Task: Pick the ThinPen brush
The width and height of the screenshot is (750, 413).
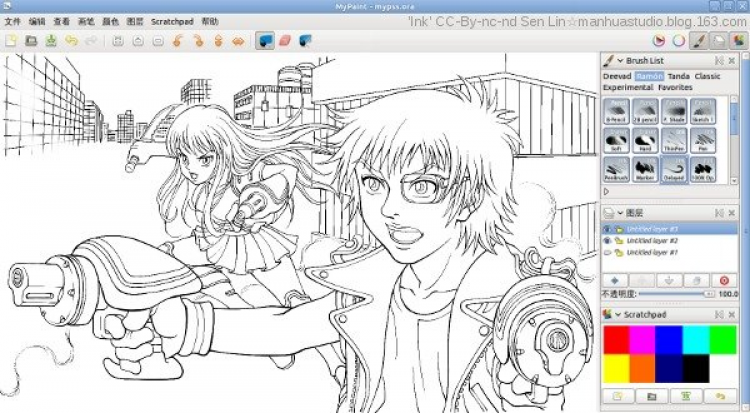Action: tap(674, 140)
